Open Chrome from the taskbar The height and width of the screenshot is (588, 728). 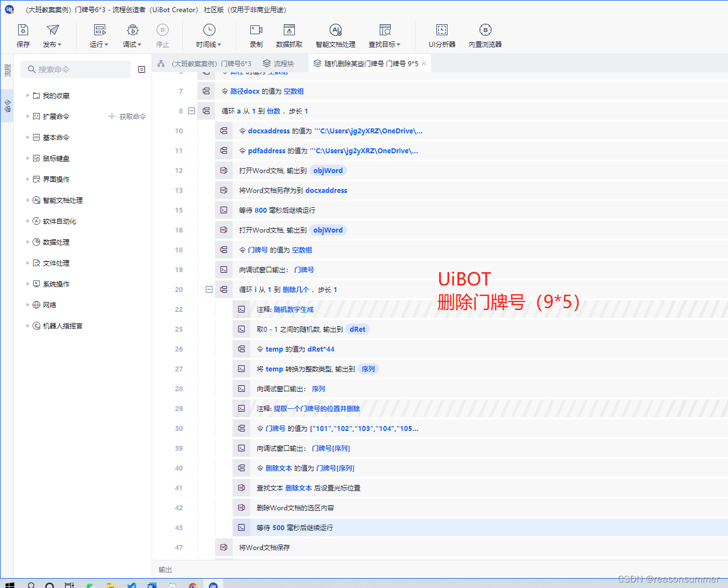coord(192,586)
